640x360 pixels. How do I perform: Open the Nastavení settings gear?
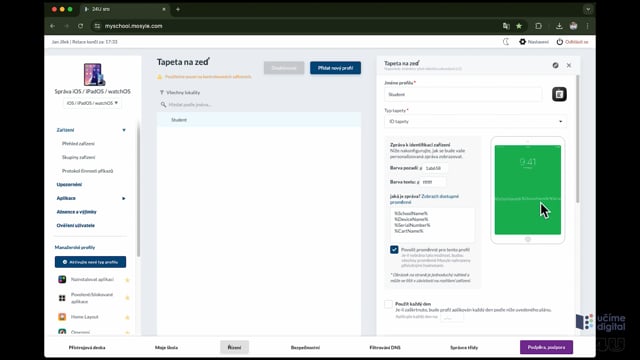[x=522, y=42]
